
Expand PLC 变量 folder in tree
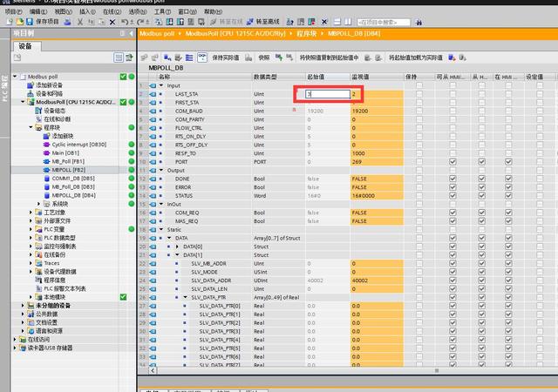coord(31,229)
